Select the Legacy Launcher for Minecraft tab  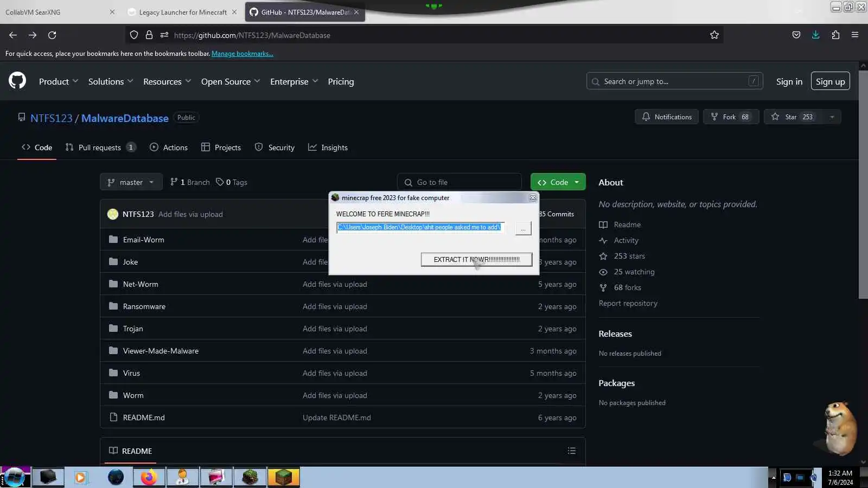183,12
